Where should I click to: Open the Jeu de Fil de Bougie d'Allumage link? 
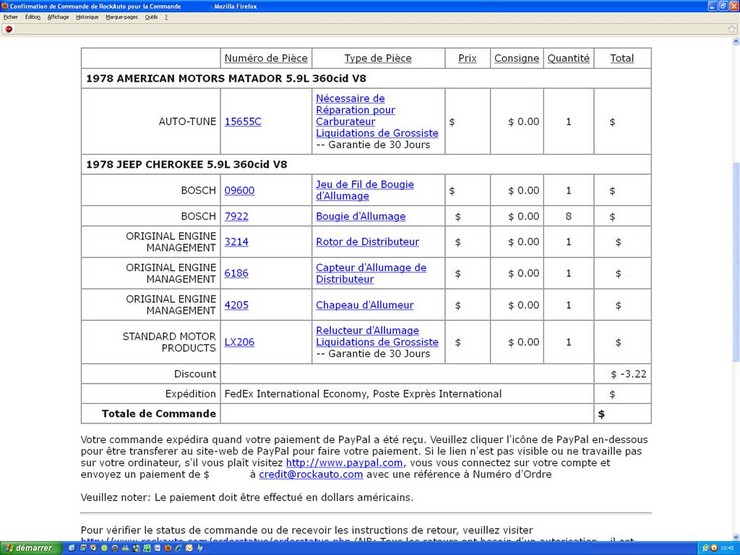tap(365, 190)
